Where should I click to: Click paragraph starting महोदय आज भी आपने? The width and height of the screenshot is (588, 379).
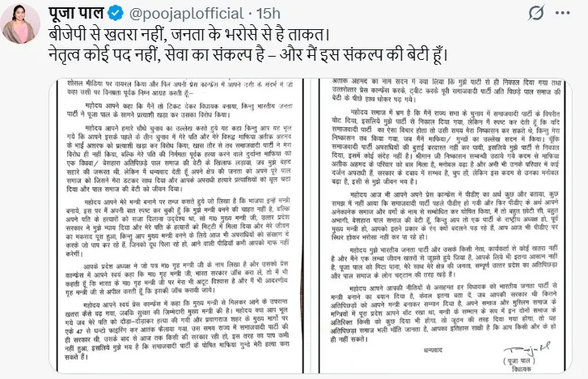445,215
